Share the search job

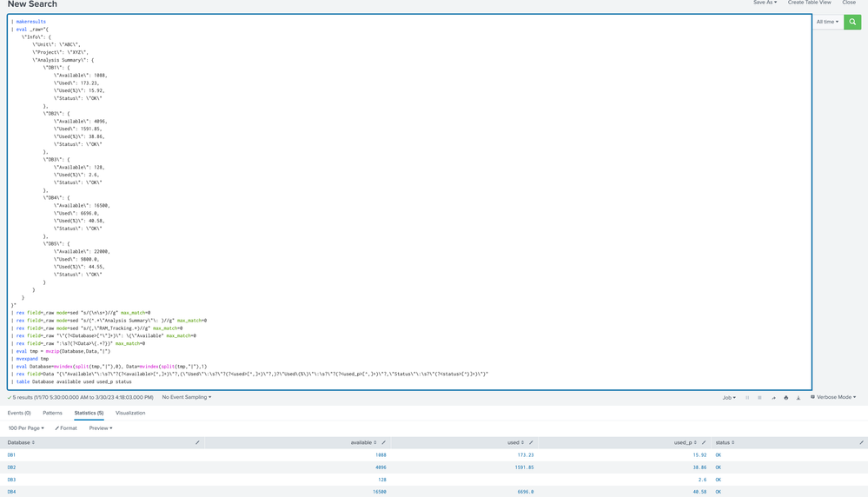point(772,398)
